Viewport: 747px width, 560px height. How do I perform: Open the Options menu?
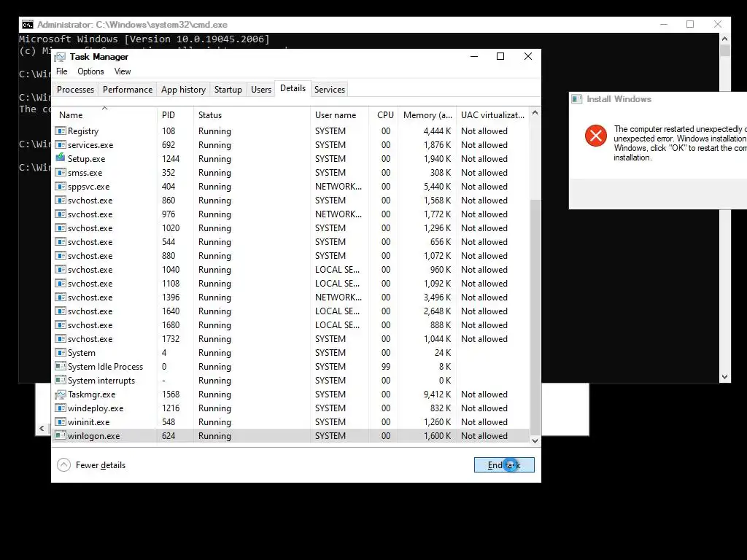90,71
